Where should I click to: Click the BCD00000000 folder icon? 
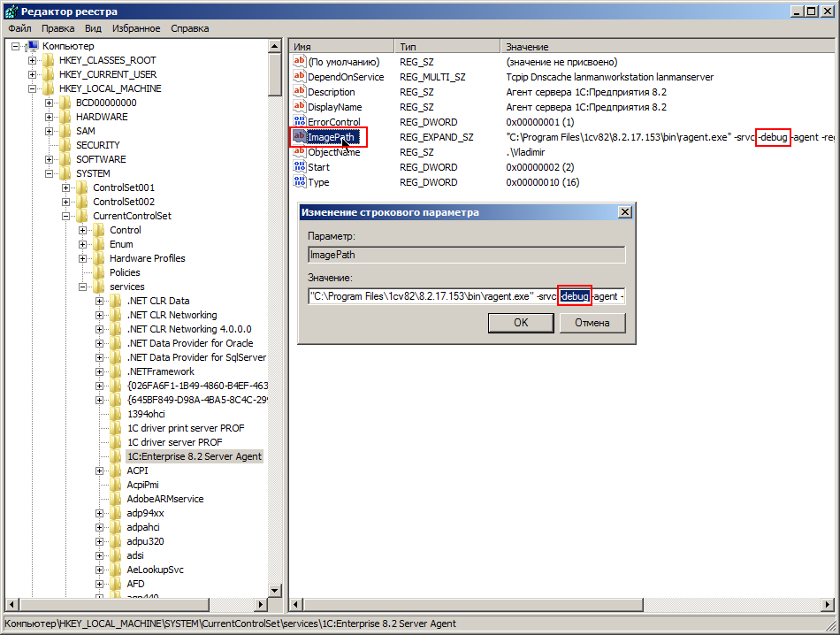pyautogui.click(x=65, y=103)
